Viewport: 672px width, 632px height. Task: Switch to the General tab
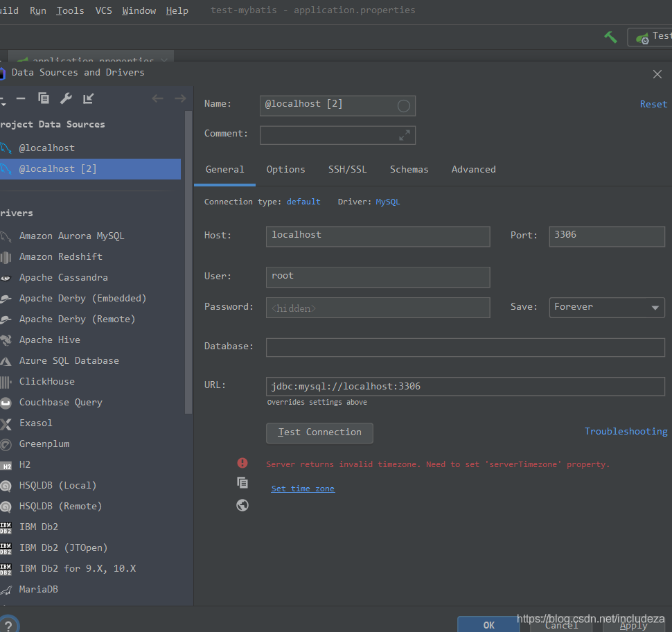[224, 169]
